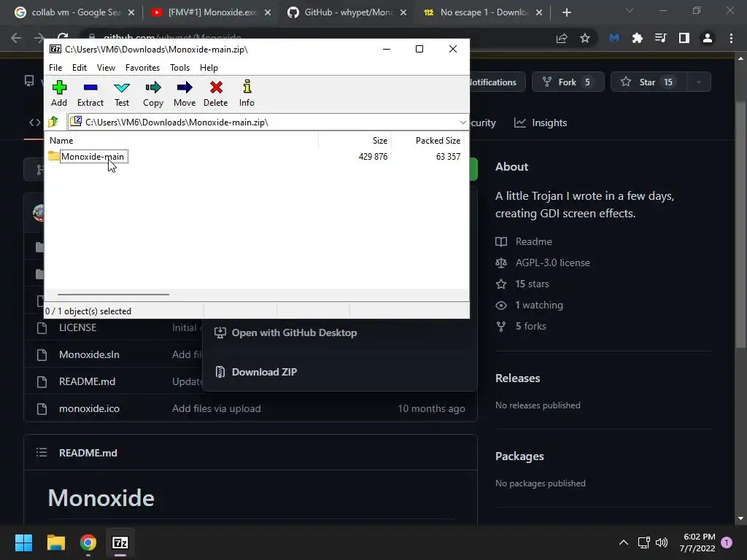
Task: Close the GitHub whypet tab
Action: pyautogui.click(x=403, y=12)
